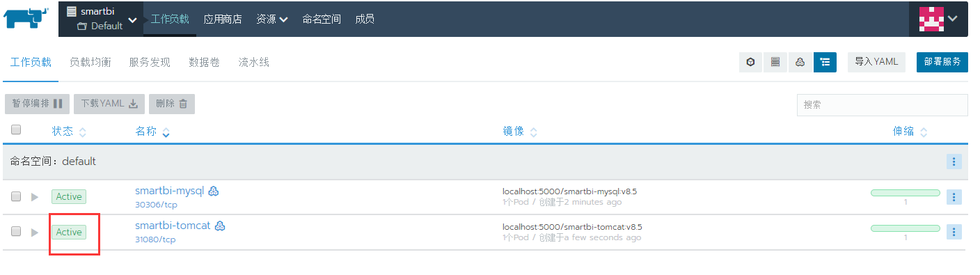The width and height of the screenshot is (980, 275).
Task: Tick the smartbi-mysql row checkbox
Action: click(16, 196)
